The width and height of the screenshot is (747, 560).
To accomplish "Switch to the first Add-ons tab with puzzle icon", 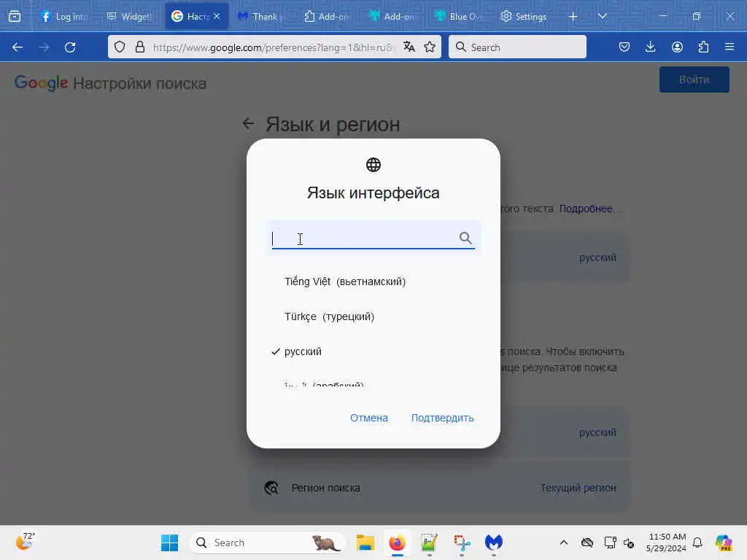I will (326, 16).
